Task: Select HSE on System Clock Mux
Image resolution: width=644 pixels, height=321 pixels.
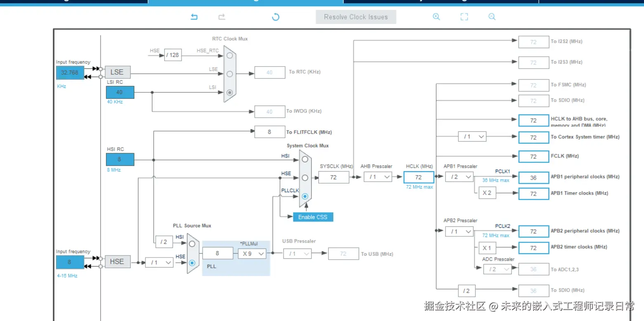Action: 305,178
